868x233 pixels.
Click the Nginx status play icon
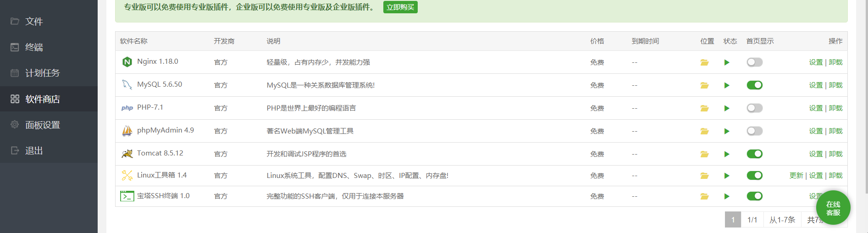(x=727, y=62)
